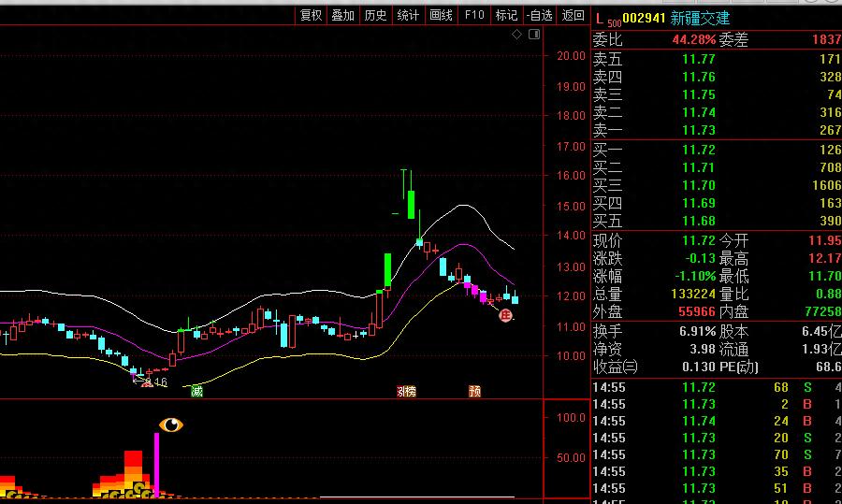The width and height of the screenshot is (842, 504).
Task: Click the green 减 marker below the candlesticks
Action: point(196,391)
